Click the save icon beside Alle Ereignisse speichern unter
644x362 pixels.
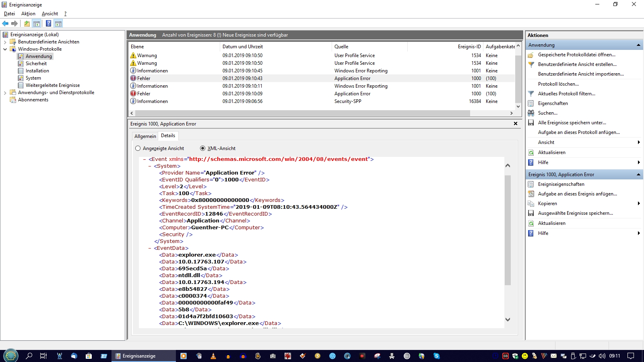[x=531, y=123]
